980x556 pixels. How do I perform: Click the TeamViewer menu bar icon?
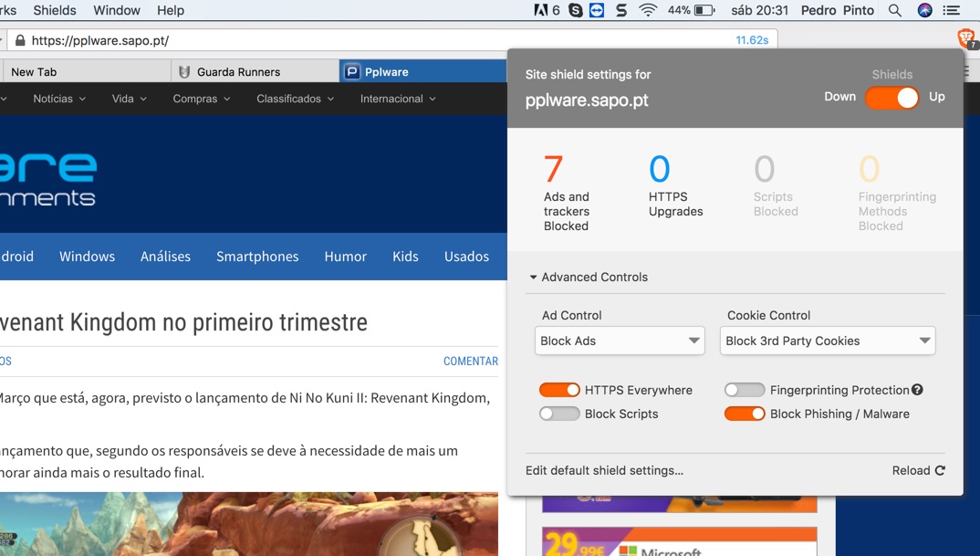coord(597,10)
